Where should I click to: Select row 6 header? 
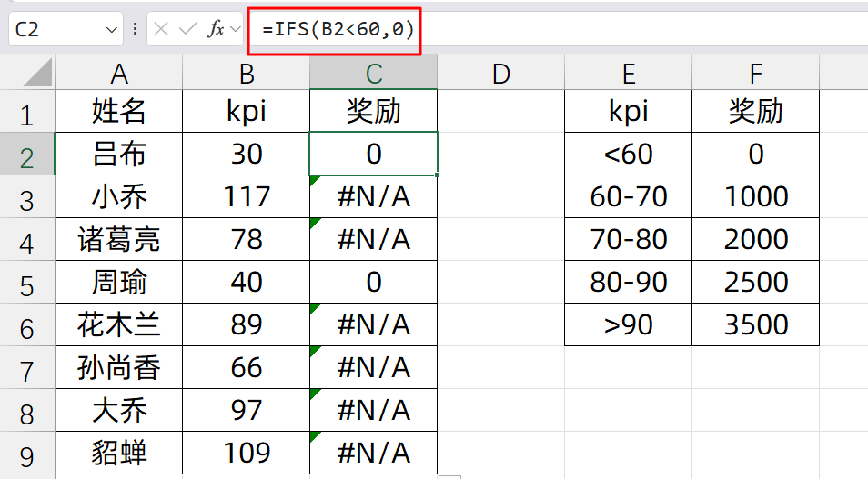(27, 324)
